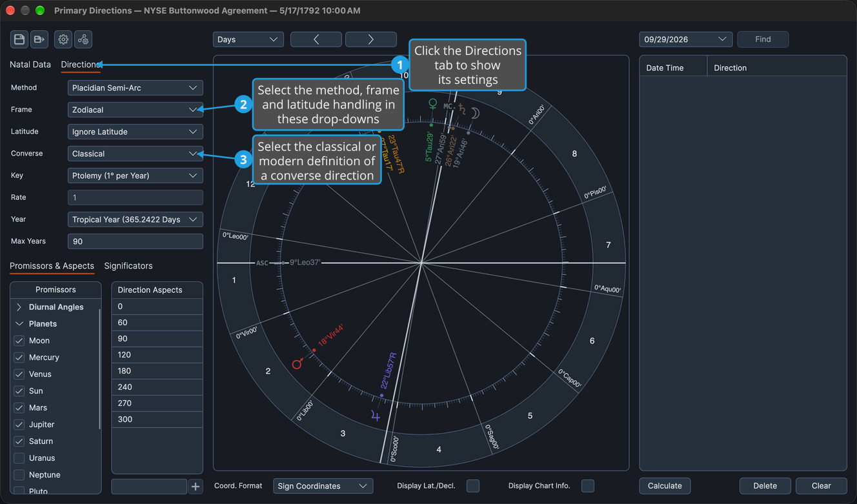Click the Jupiter glyph on the chart

tap(376, 416)
